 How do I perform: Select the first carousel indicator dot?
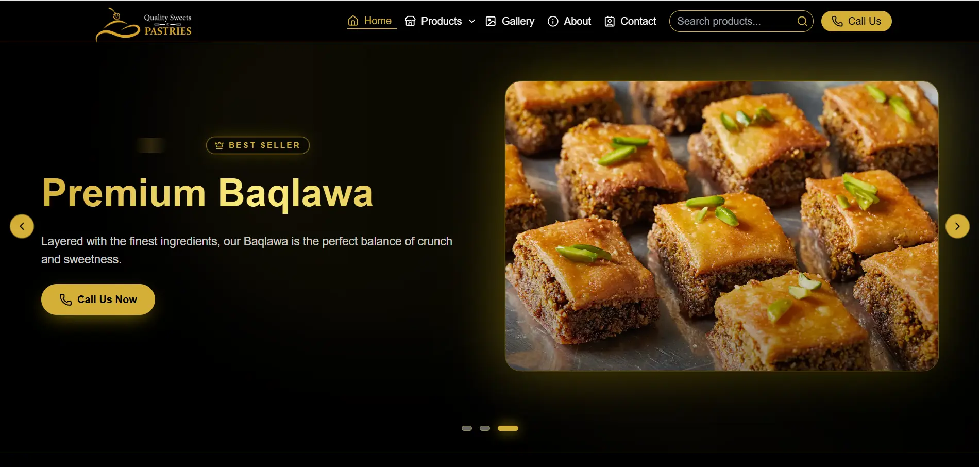(x=467, y=428)
